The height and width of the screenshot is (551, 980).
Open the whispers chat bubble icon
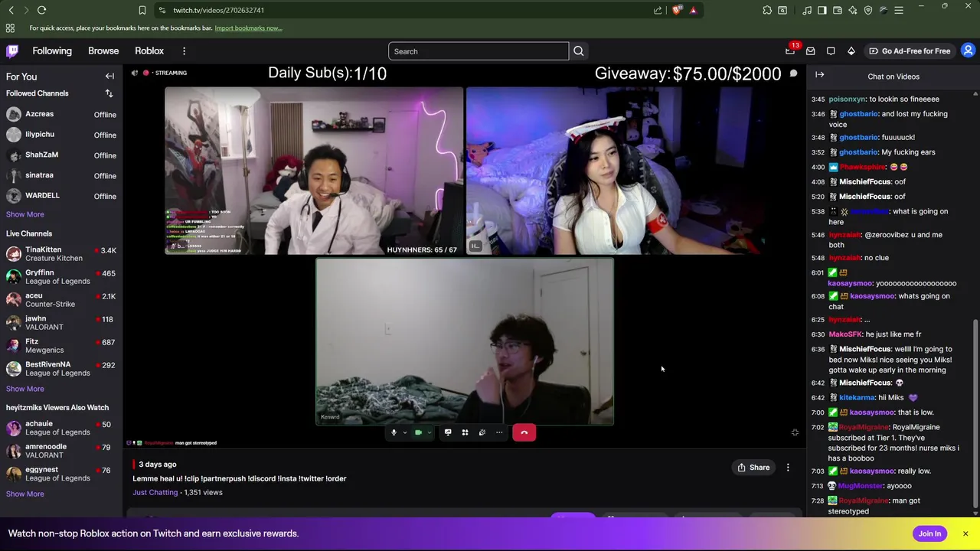pos(831,51)
